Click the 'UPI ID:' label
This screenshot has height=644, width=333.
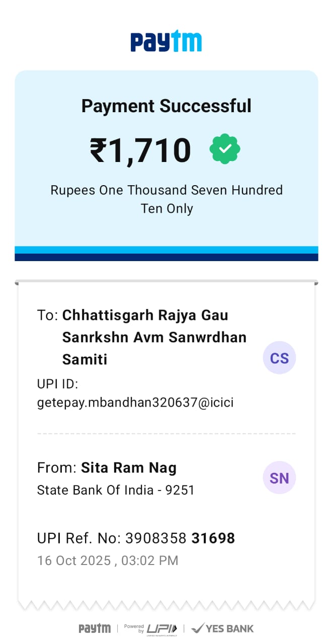57,384
